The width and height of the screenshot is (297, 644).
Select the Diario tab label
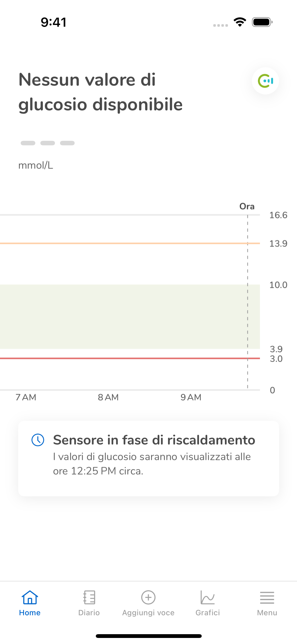[89, 613]
